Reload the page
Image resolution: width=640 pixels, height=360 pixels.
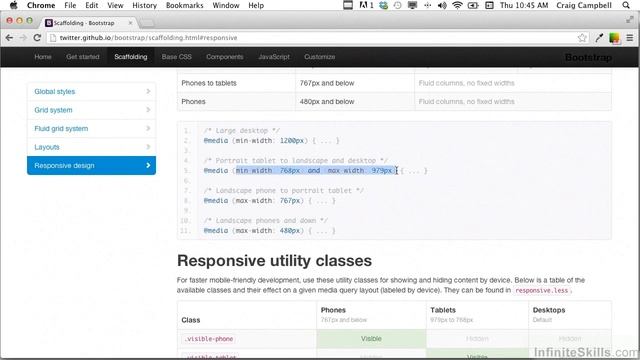click(x=37, y=38)
